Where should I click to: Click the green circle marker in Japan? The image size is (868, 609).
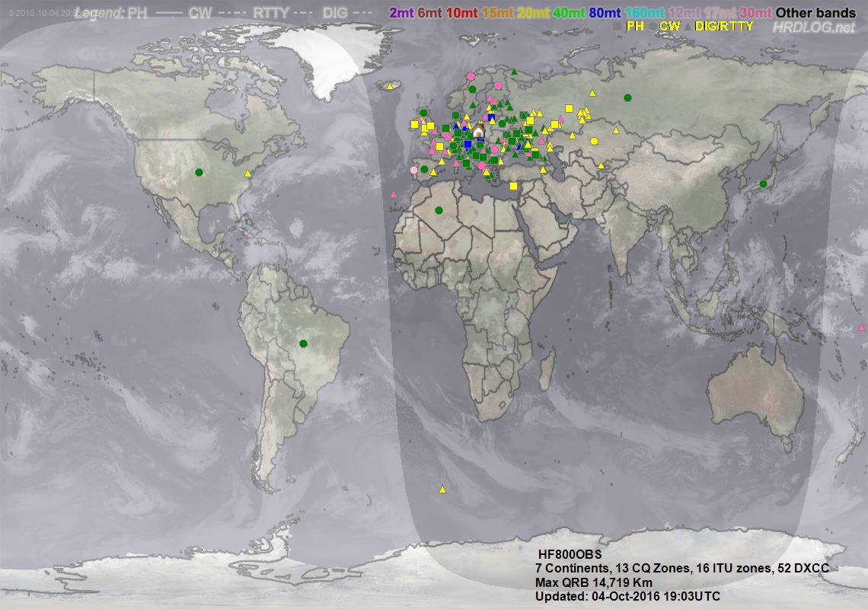click(763, 183)
